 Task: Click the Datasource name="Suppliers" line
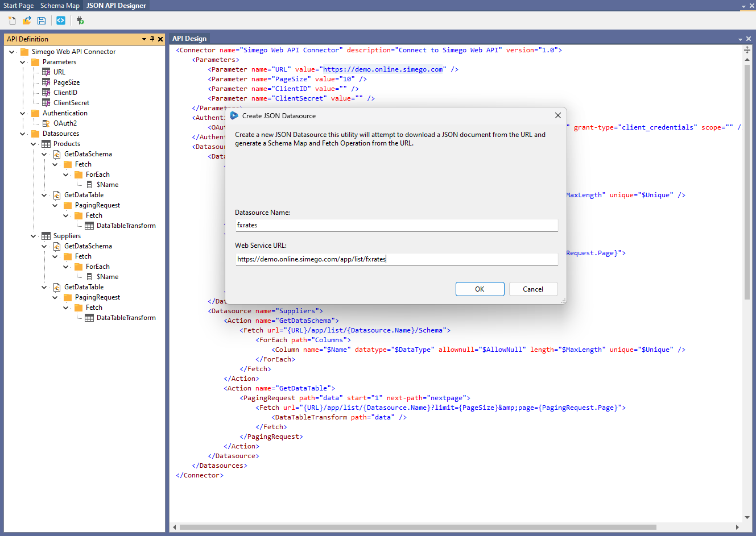265,311
